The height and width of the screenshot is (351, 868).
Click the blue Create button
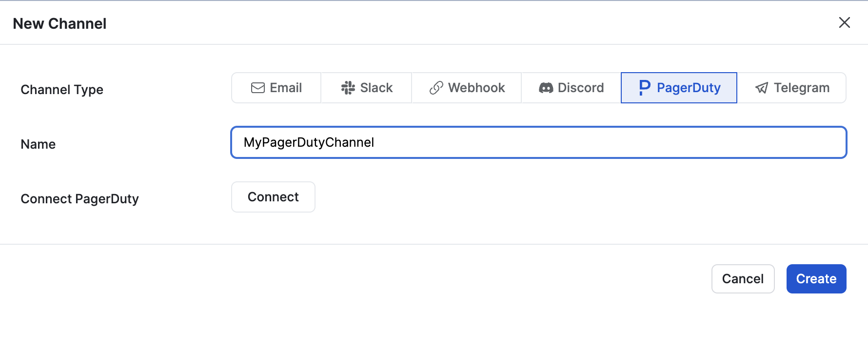pyautogui.click(x=816, y=279)
